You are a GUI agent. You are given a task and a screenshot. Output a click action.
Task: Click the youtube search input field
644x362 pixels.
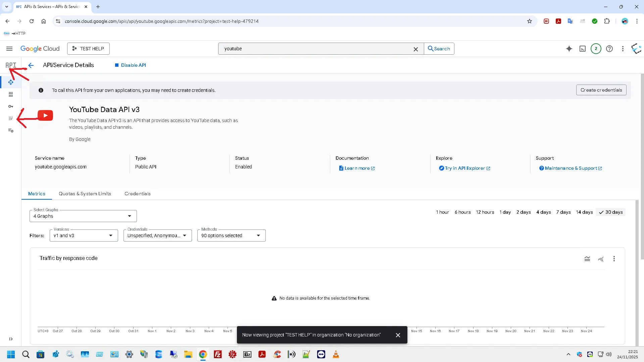315,49
